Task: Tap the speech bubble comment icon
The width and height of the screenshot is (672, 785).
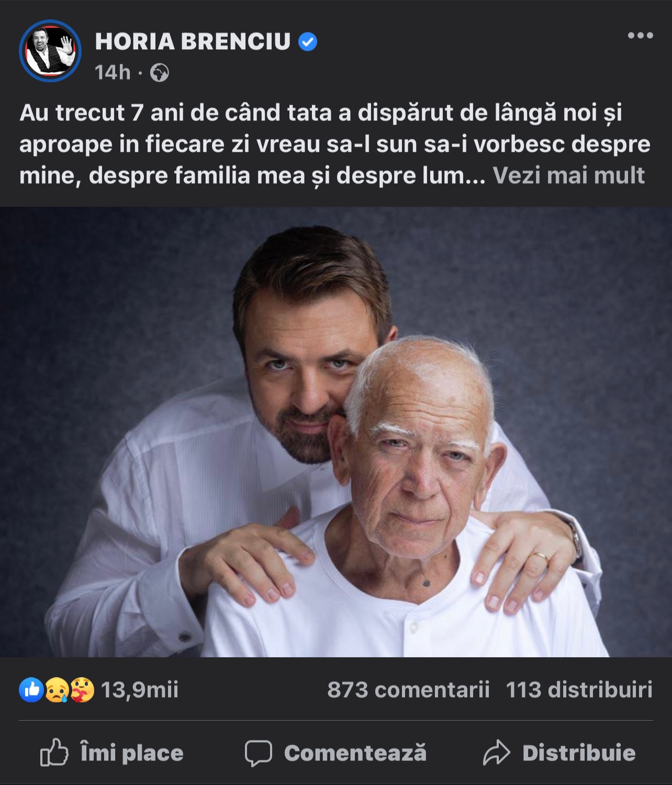Action: pyautogui.click(x=259, y=754)
